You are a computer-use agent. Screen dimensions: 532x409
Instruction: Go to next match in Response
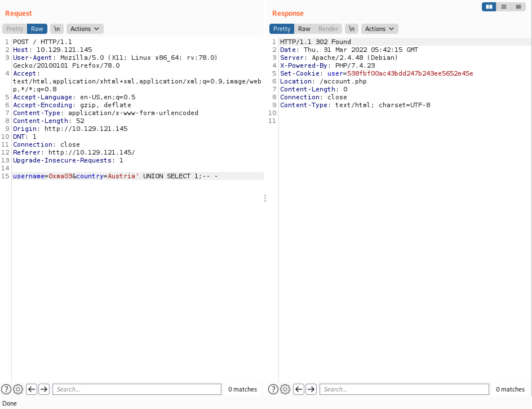click(311, 389)
